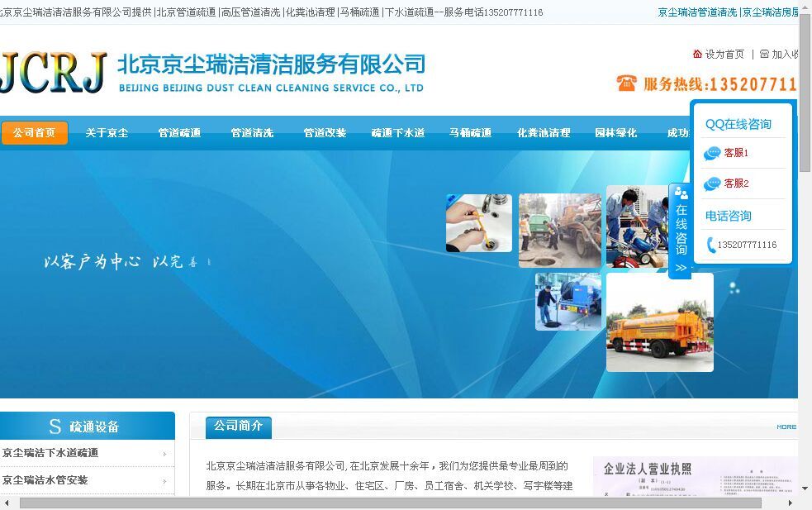Open the 公司首页 navigation tab
This screenshot has height=510, width=812.
tap(34, 133)
